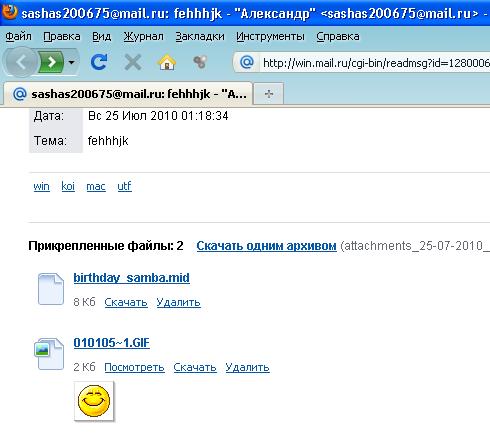Viewport: 490px width, 442px height.
Task: Click the subject text fehhhjk
Action: pyautogui.click(x=108, y=141)
